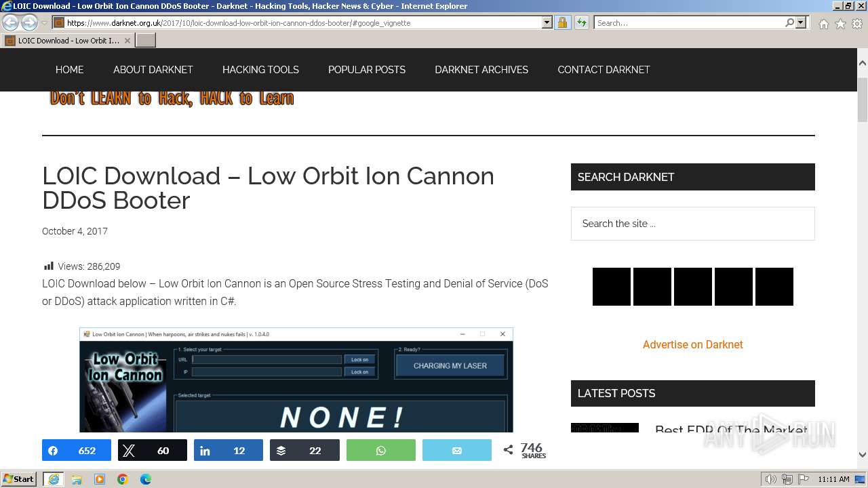Share the article via Buffer
Viewport: 868px width, 488px height.
[304, 451]
